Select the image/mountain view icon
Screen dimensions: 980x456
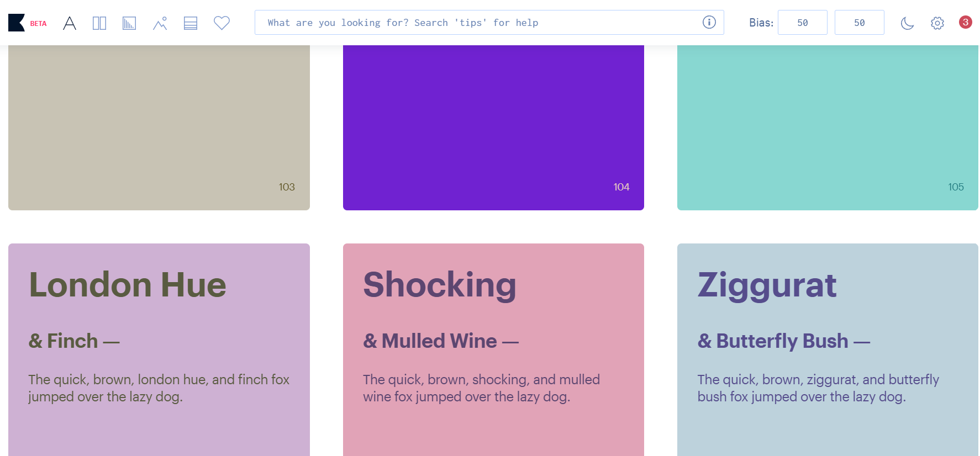coord(160,23)
